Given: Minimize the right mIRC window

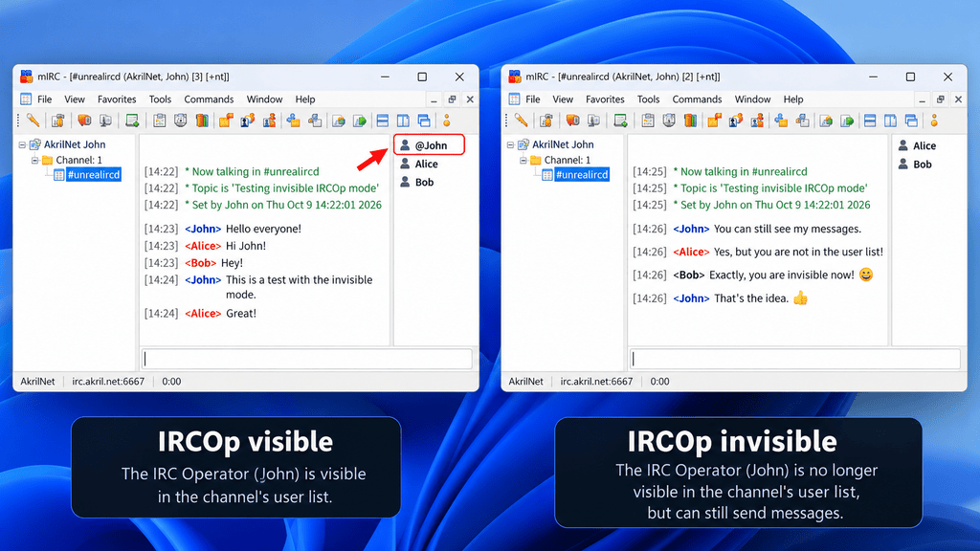Looking at the screenshot, I should click(873, 77).
